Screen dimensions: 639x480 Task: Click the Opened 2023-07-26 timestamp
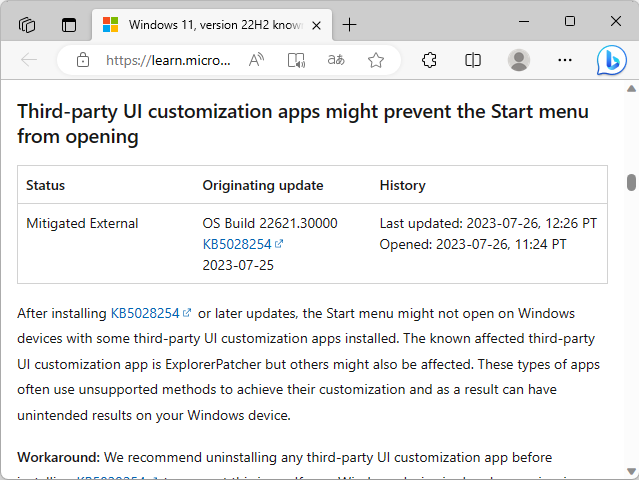[x=473, y=244]
